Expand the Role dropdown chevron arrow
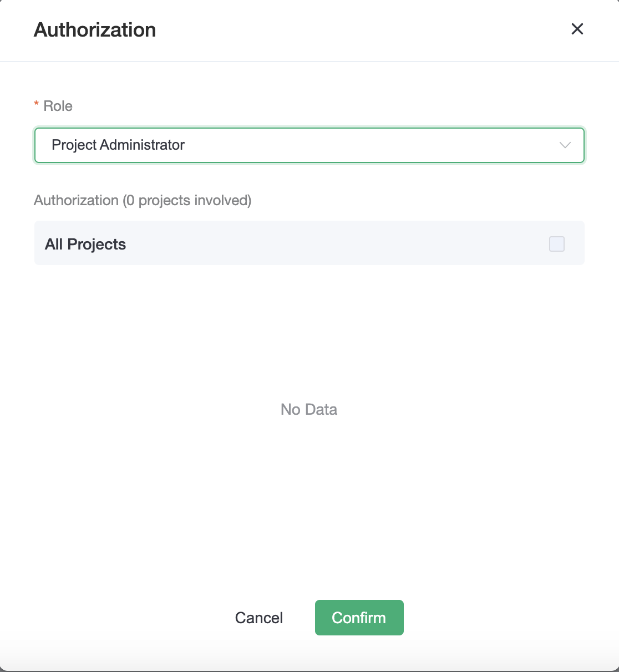619x672 pixels. [x=565, y=145]
